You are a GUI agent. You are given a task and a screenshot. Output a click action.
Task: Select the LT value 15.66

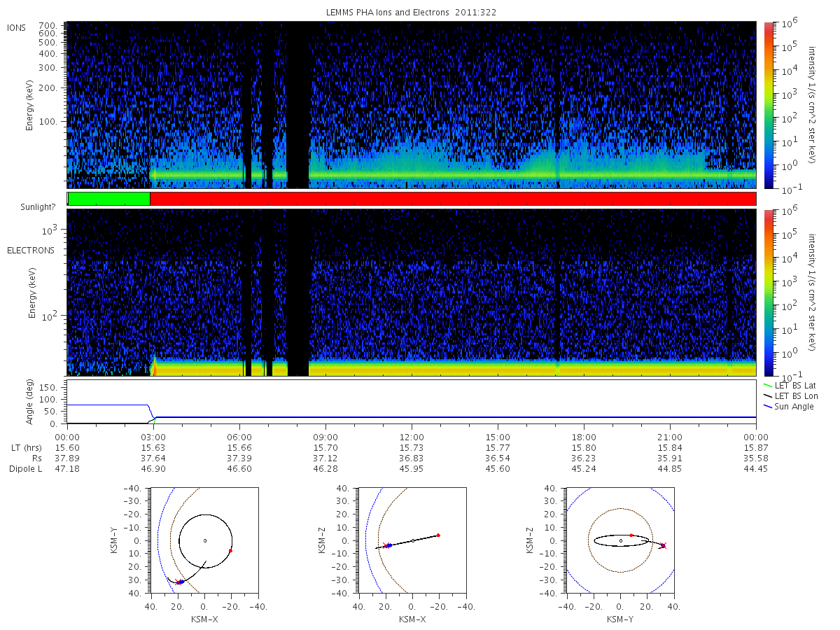[x=239, y=448]
